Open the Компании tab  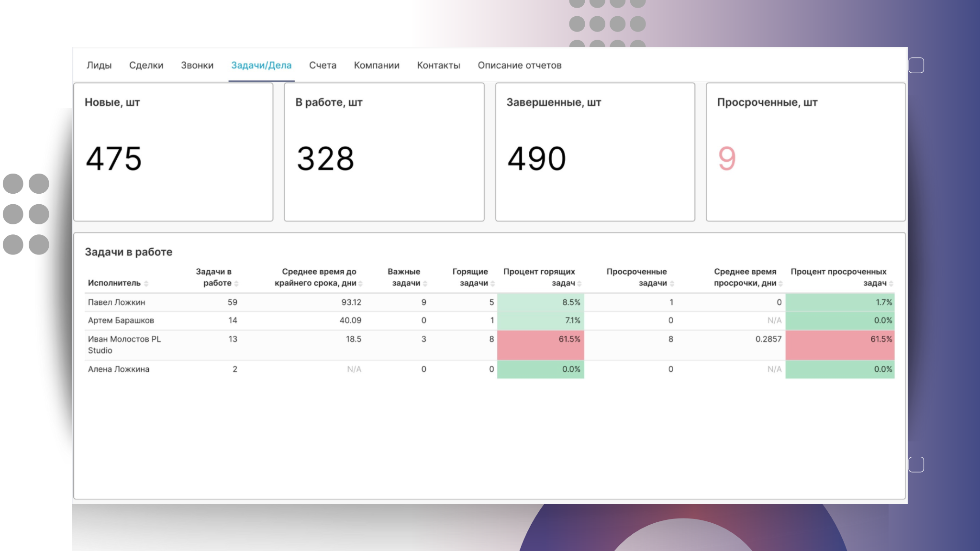(x=377, y=66)
